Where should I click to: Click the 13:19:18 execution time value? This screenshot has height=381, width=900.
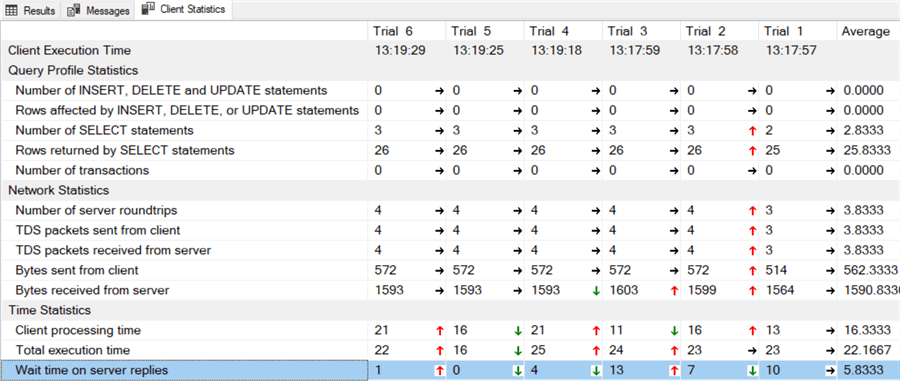coord(556,50)
